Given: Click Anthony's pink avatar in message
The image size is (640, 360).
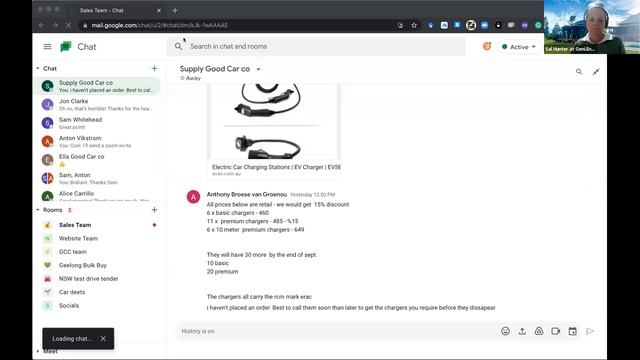Looking at the screenshot, I should pos(193,197).
